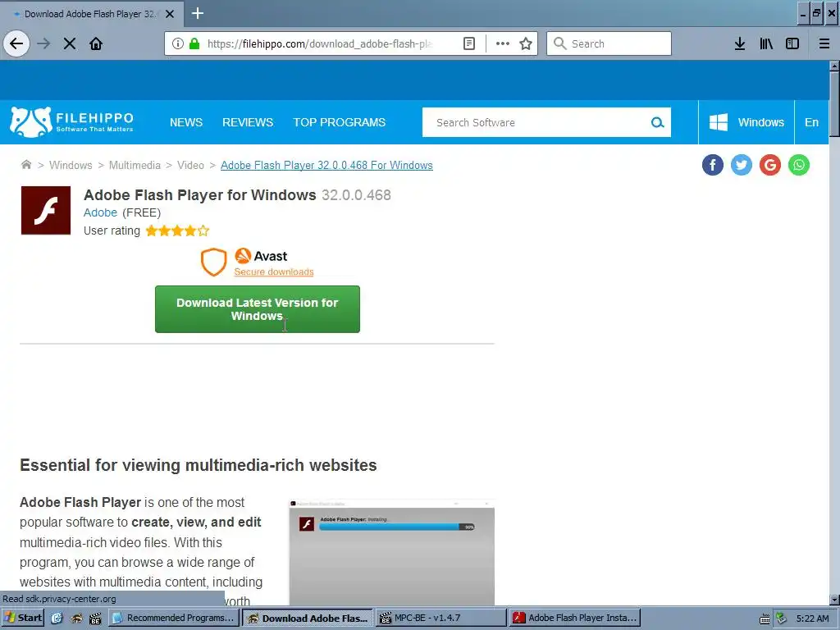The height and width of the screenshot is (630, 840).
Task: Open page actions three-dot menu
Action: 503,43
